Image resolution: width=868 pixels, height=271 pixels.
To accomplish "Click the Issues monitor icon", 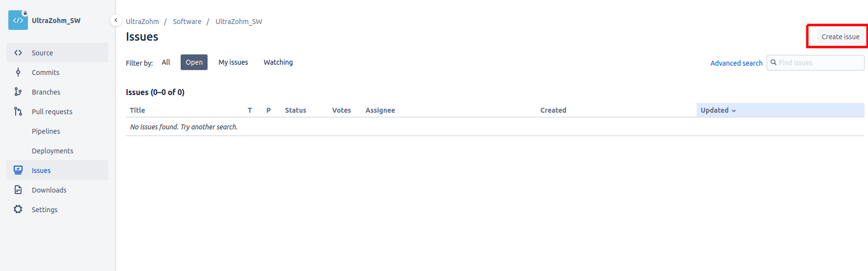I will [x=18, y=170].
